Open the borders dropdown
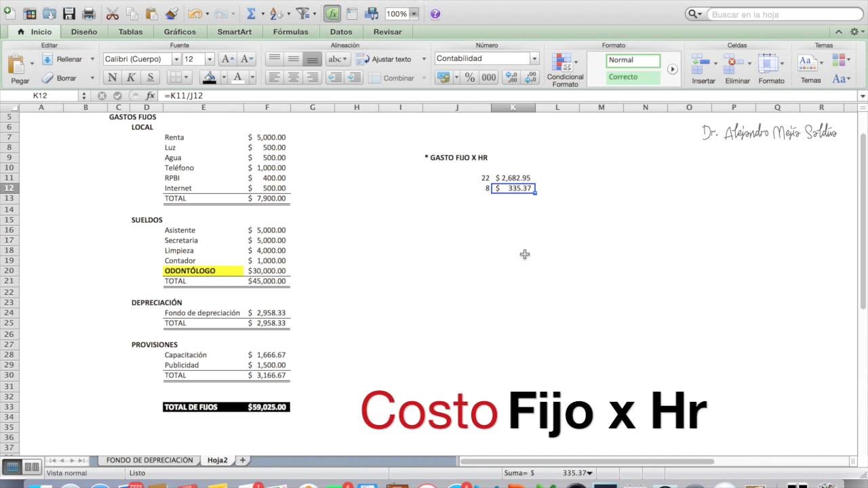Viewport: 868px width, 488px height. point(187,77)
